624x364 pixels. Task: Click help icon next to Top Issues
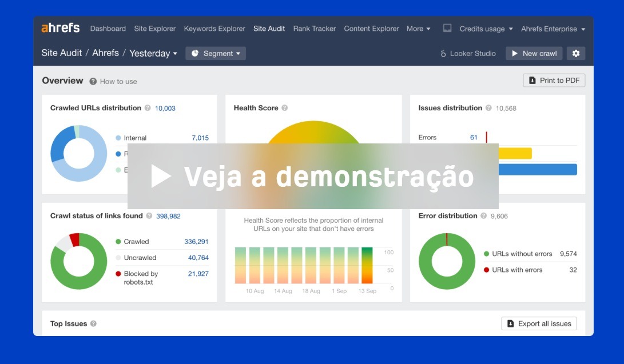click(x=94, y=323)
